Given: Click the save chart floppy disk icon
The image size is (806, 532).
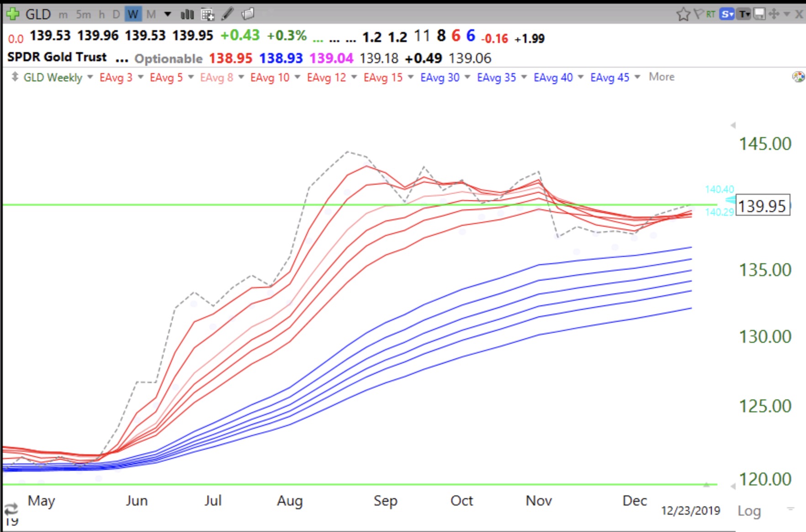Looking at the screenshot, I should (x=759, y=14).
